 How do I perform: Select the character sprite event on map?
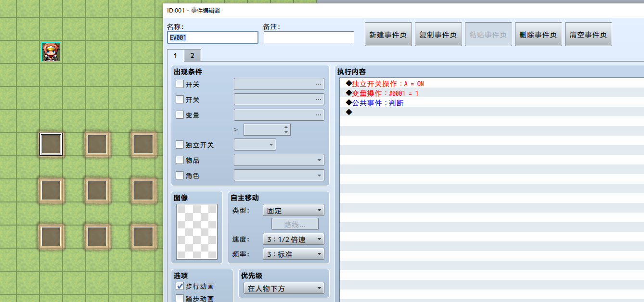click(51, 52)
